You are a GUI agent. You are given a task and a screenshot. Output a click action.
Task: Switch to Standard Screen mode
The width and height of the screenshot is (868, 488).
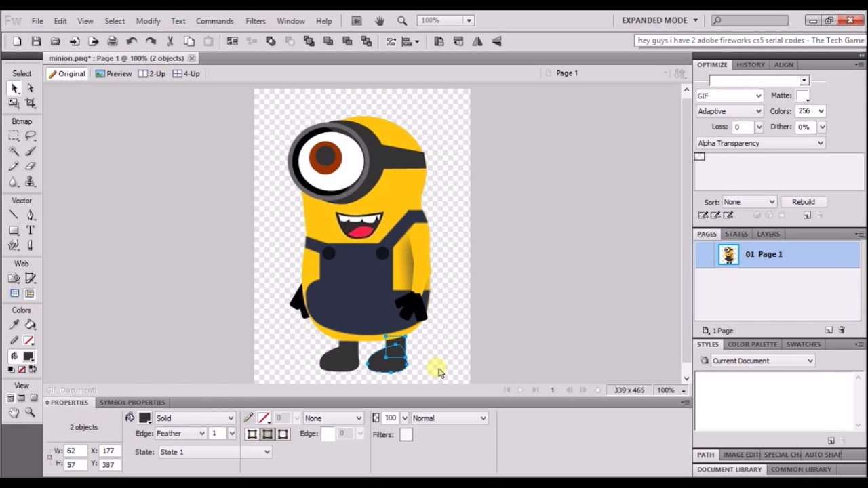tap(10, 398)
